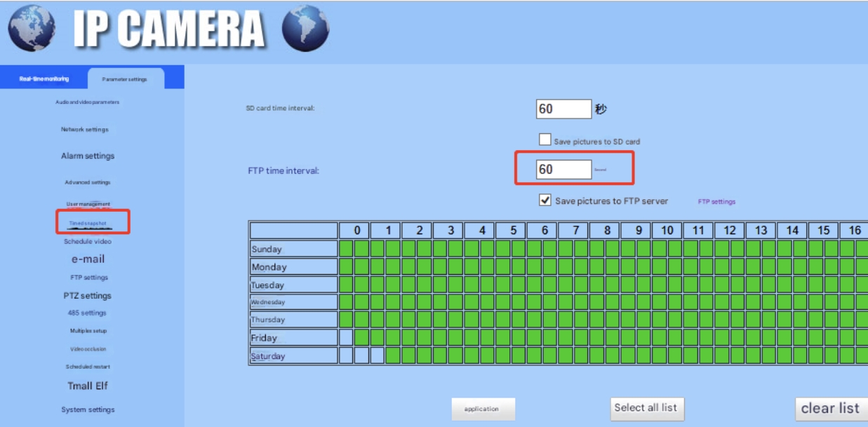Click FTP time interval input field

(564, 170)
